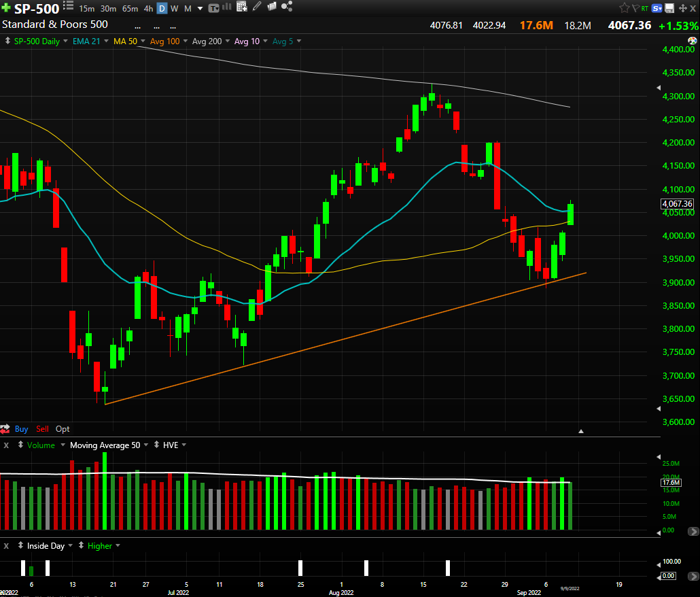Viewport: 700px width, 597px height.
Task: Click reorder arrows before Inside Day
Action: point(20,545)
